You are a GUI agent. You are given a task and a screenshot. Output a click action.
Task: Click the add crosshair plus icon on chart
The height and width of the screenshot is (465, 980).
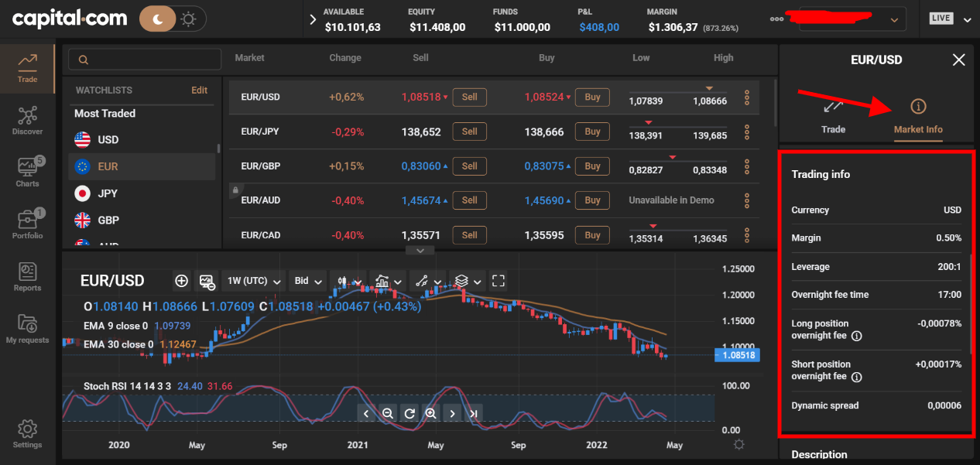[x=181, y=281]
